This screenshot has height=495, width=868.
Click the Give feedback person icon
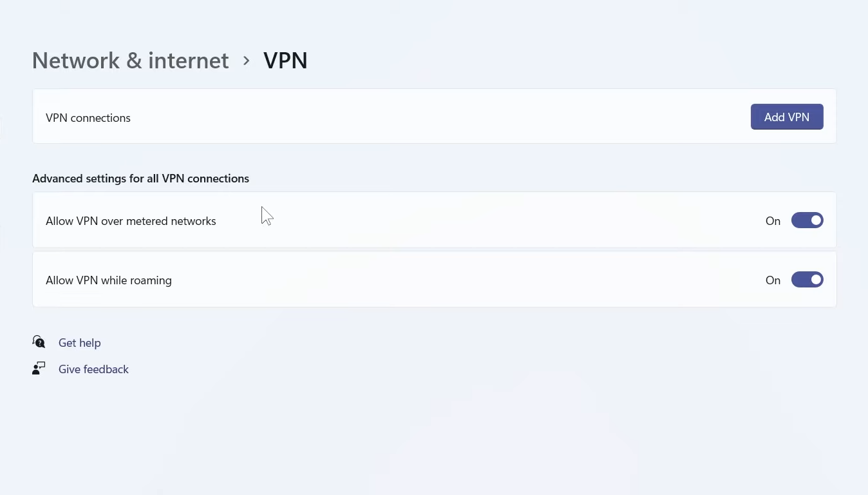tap(39, 369)
